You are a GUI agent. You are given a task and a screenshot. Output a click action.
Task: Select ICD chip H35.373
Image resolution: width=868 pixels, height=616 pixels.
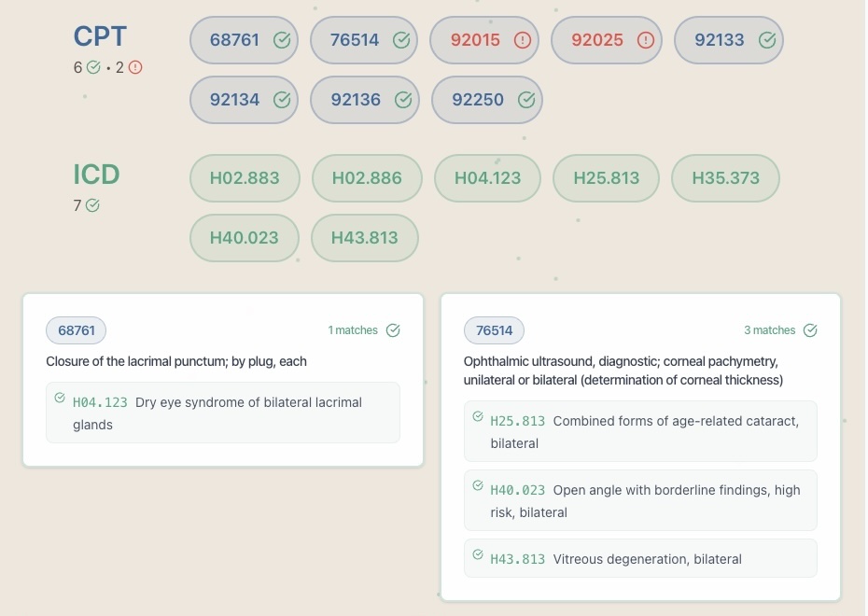pos(726,178)
